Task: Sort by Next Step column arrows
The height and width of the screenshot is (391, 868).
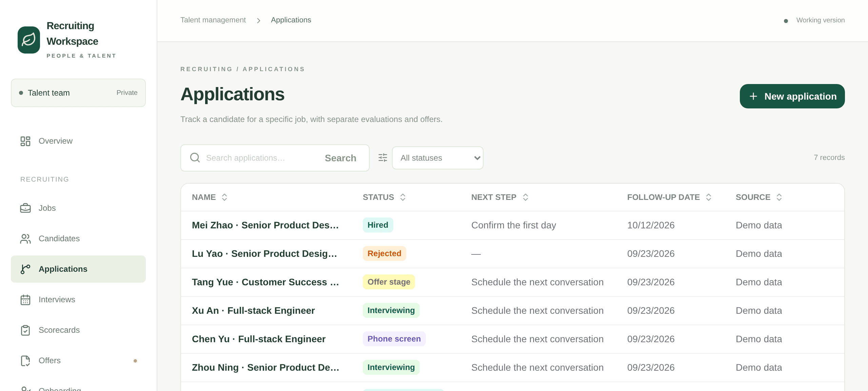Action: point(526,197)
